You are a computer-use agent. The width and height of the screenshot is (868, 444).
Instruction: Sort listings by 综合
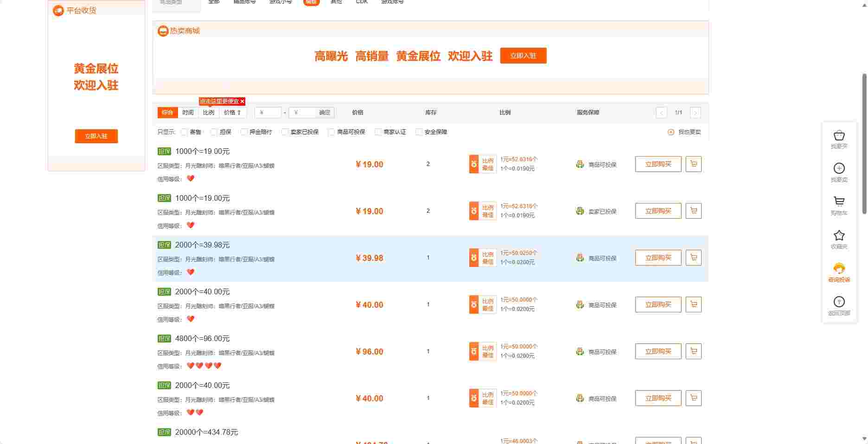167,113
